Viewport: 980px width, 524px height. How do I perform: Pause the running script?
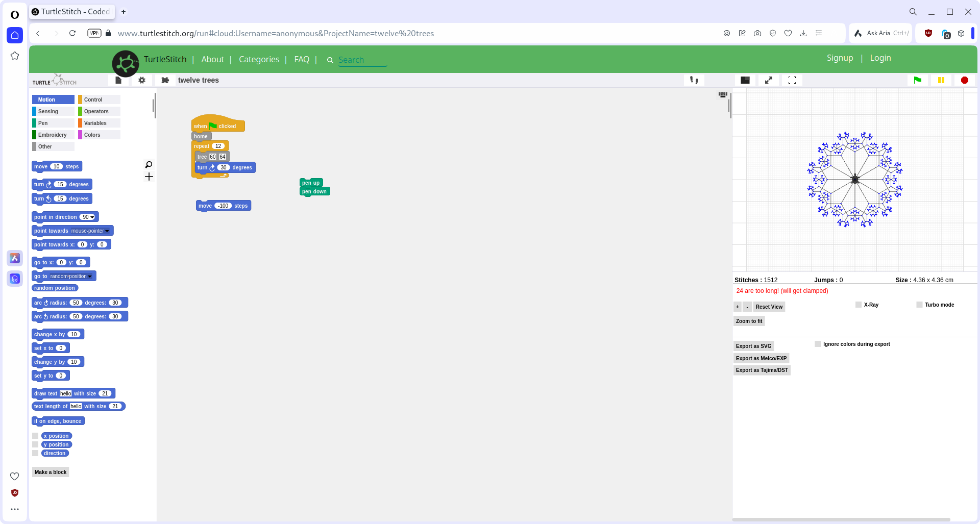(941, 80)
